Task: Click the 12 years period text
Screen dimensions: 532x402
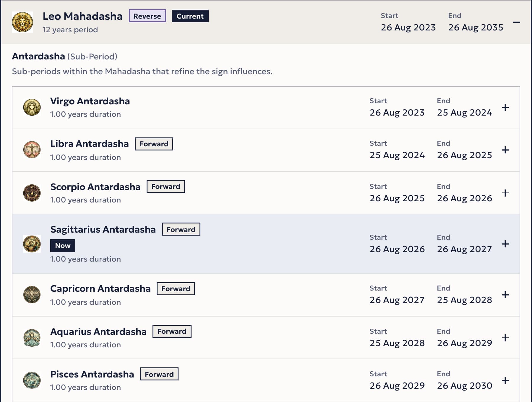Action: click(70, 30)
